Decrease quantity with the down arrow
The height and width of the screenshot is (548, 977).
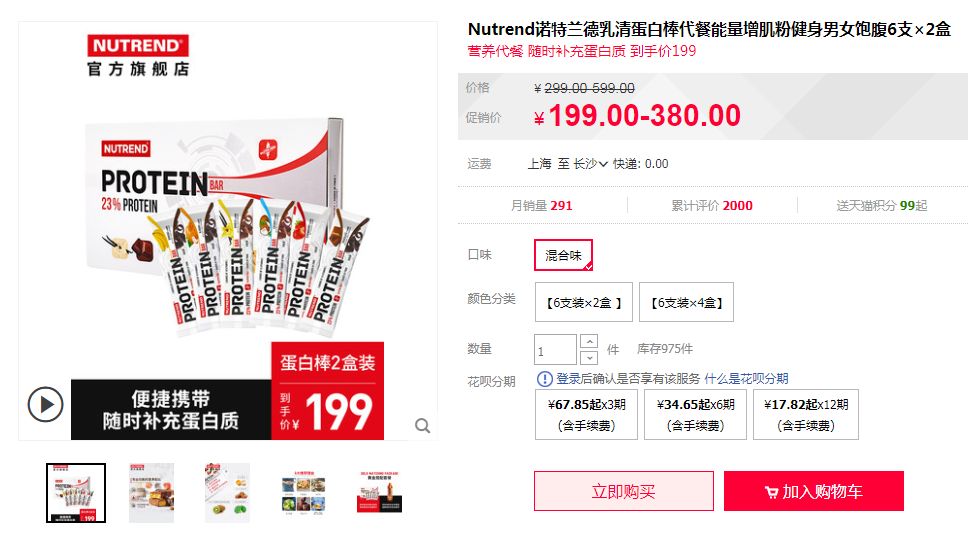click(x=589, y=358)
